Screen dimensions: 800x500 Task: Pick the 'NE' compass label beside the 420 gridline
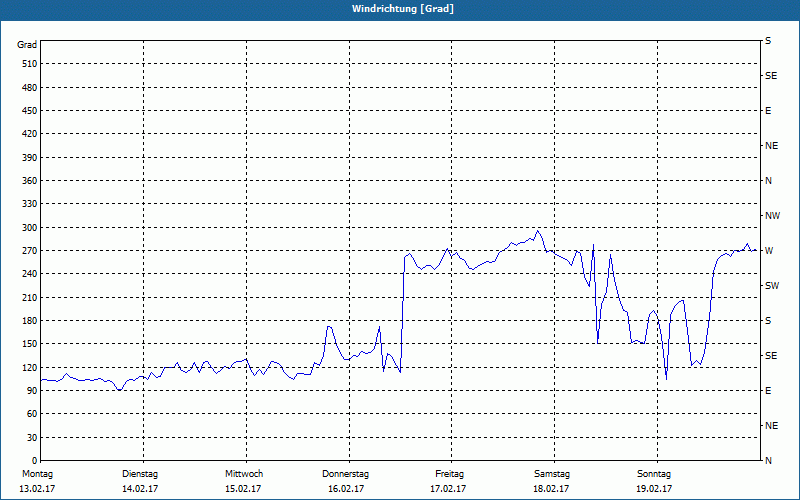[x=771, y=146]
